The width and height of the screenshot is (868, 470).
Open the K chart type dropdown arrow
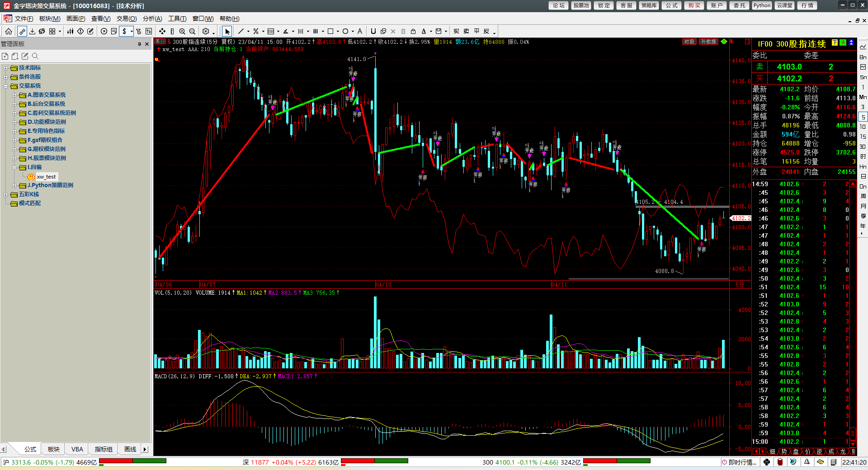click(164, 42)
